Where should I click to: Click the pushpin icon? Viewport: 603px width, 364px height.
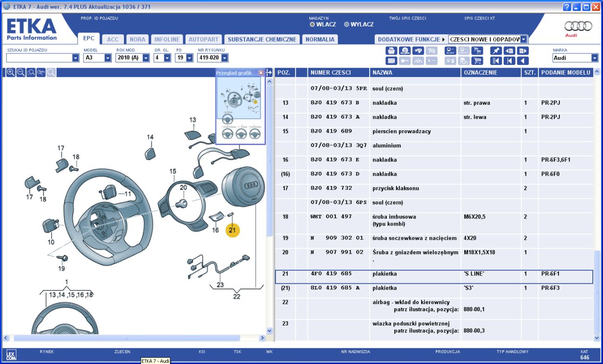496,51
